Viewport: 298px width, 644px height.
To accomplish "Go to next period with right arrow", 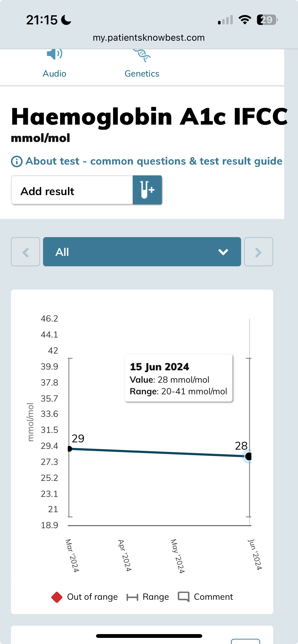I will coord(259,252).
